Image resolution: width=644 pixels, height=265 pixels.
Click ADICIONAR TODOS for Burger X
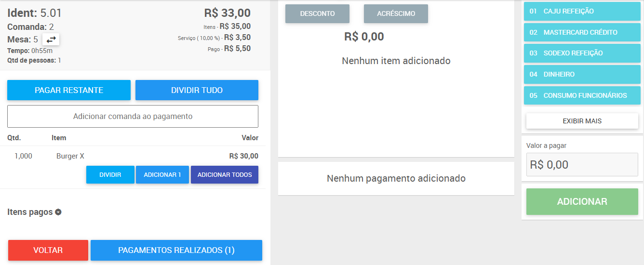225,175
